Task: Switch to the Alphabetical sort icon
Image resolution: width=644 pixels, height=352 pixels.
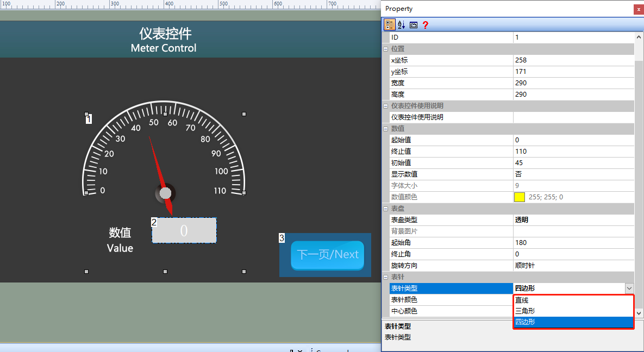Action: pos(401,24)
